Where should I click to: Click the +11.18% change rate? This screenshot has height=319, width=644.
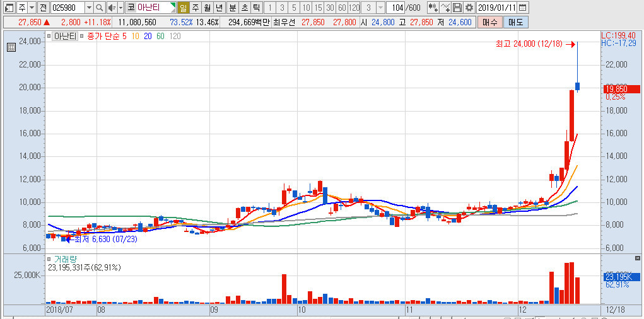coord(96,22)
